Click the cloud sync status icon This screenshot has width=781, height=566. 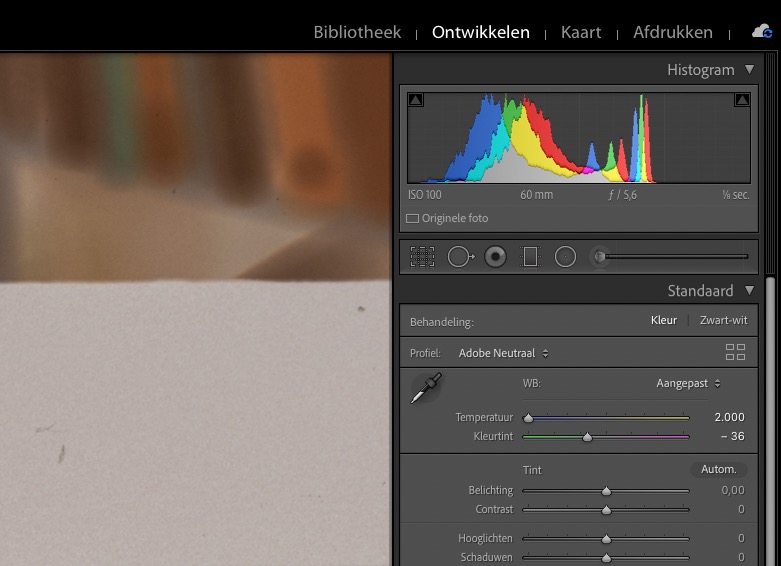(x=762, y=32)
